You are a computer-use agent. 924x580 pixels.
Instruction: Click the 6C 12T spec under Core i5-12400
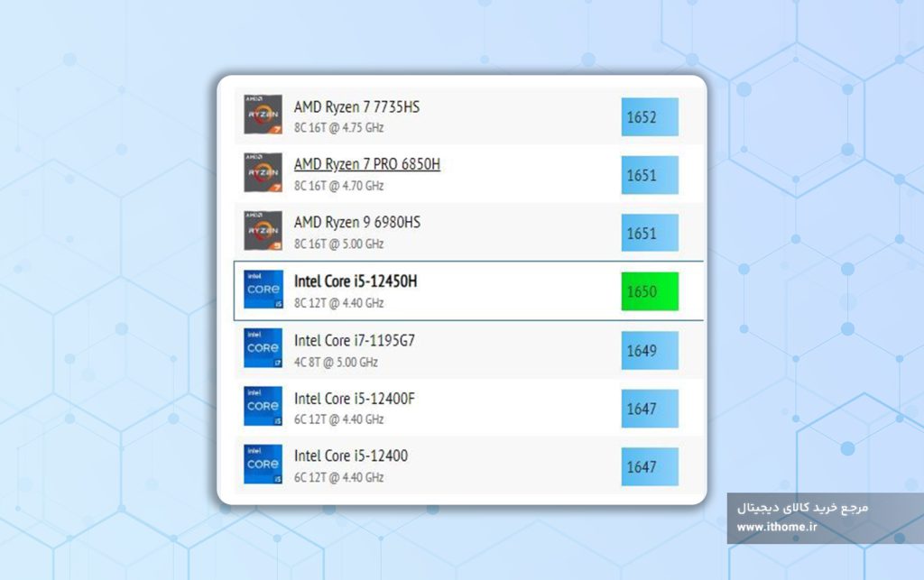(x=339, y=477)
